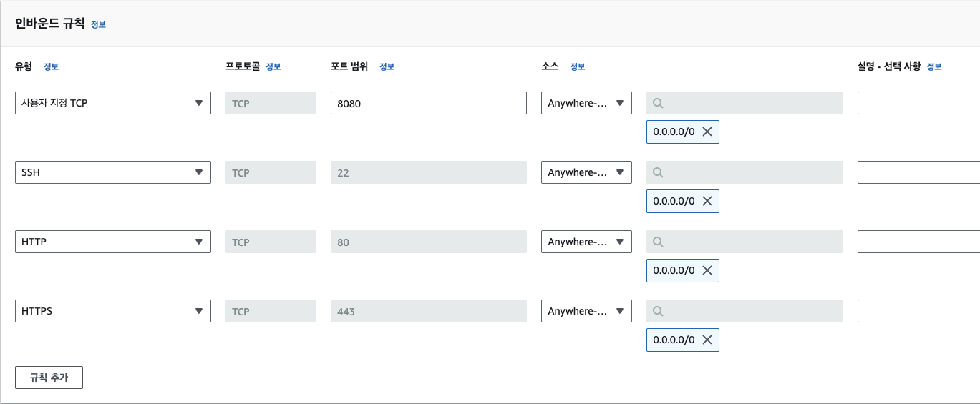Open the Anywhere source dropdown for HTTP rule
Viewport: 980px width, 404px height.
(586, 242)
